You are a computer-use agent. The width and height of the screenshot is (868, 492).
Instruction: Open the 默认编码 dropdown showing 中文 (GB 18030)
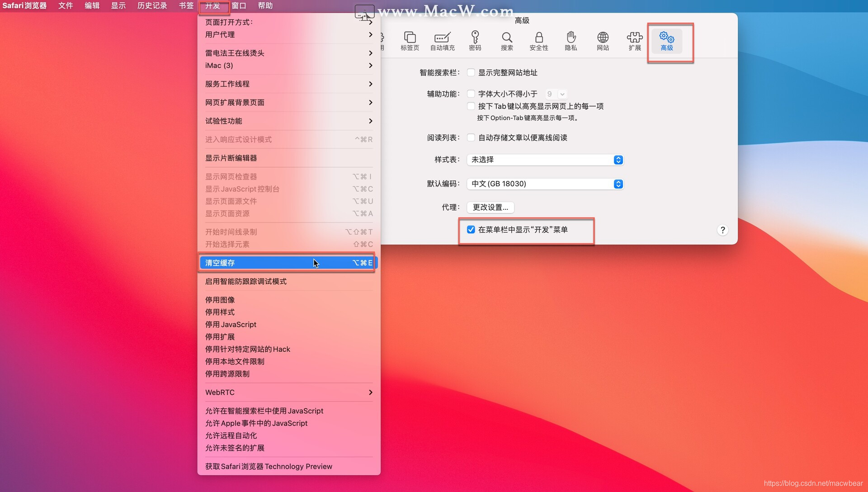coord(545,184)
